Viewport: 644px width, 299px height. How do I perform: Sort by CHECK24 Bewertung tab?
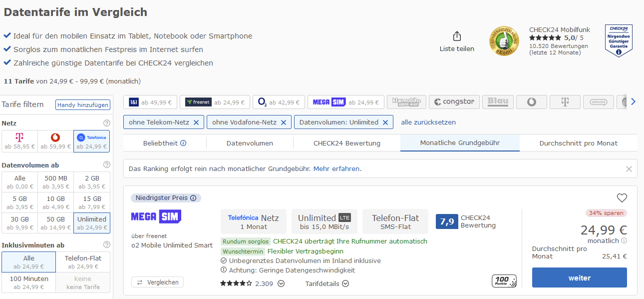(x=347, y=143)
